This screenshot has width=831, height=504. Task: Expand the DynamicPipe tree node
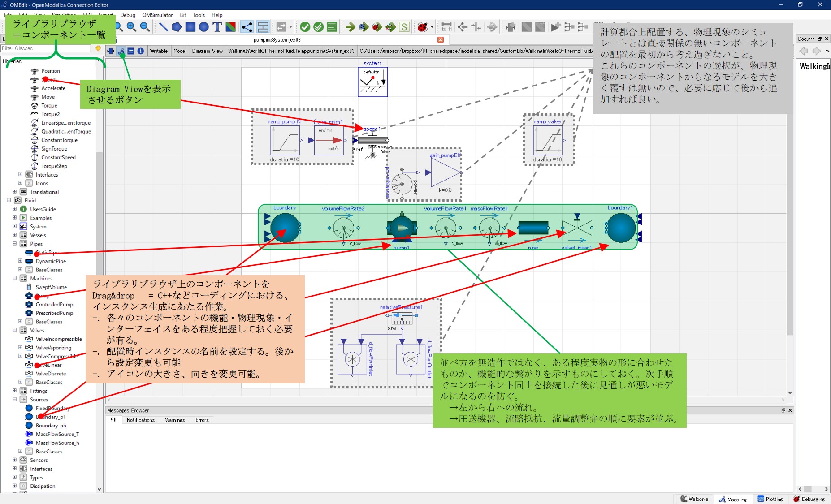pos(20,261)
